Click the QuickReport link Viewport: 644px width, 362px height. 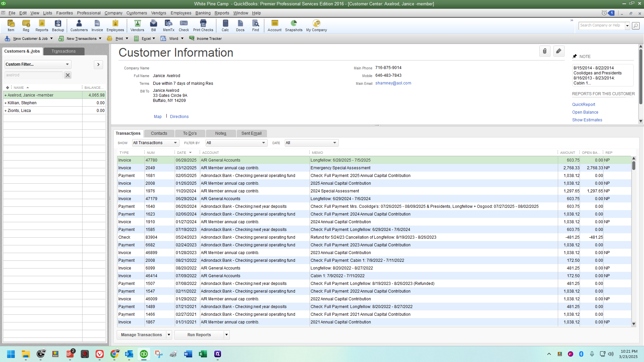coord(584,105)
